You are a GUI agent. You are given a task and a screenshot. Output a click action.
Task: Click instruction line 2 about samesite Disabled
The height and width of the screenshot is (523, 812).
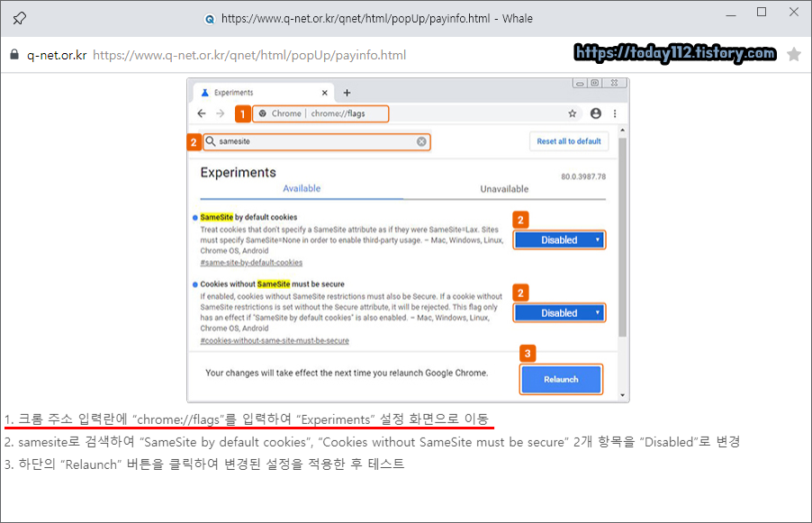(372, 442)
